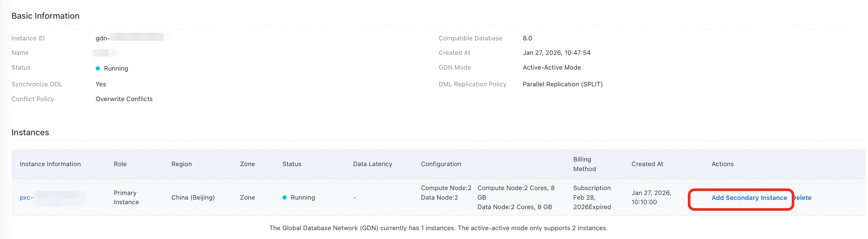Screen dimensions: 868x239
Task: Click the Basic Information section heading
Action: 45,16
